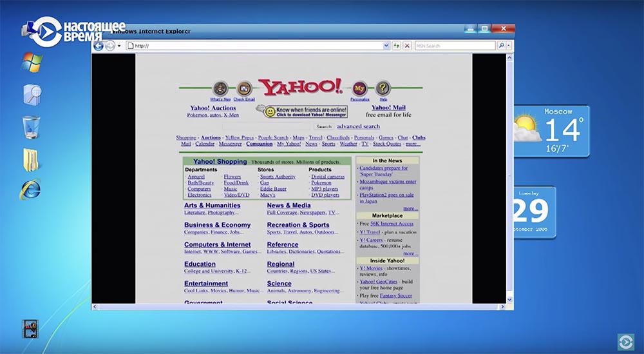Click the vertical scrollbar down arrow
This screenshot has height=354, width=644.
[x=509, y=300]
